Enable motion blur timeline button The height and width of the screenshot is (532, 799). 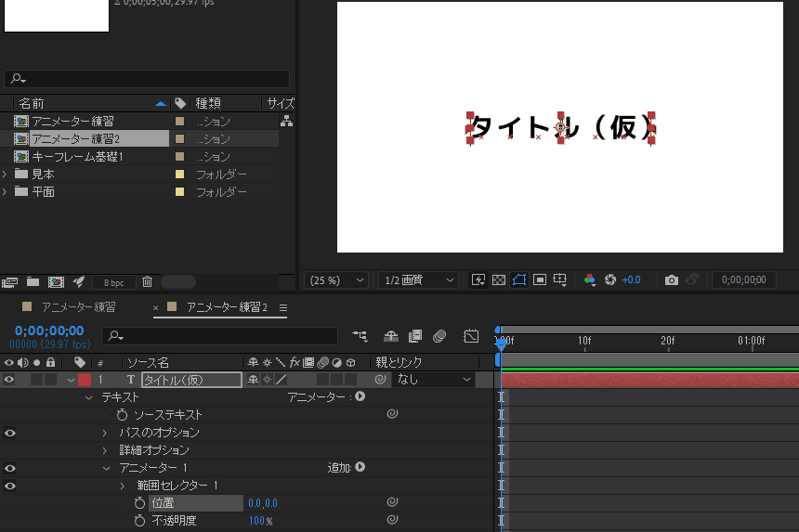[439, 336]
